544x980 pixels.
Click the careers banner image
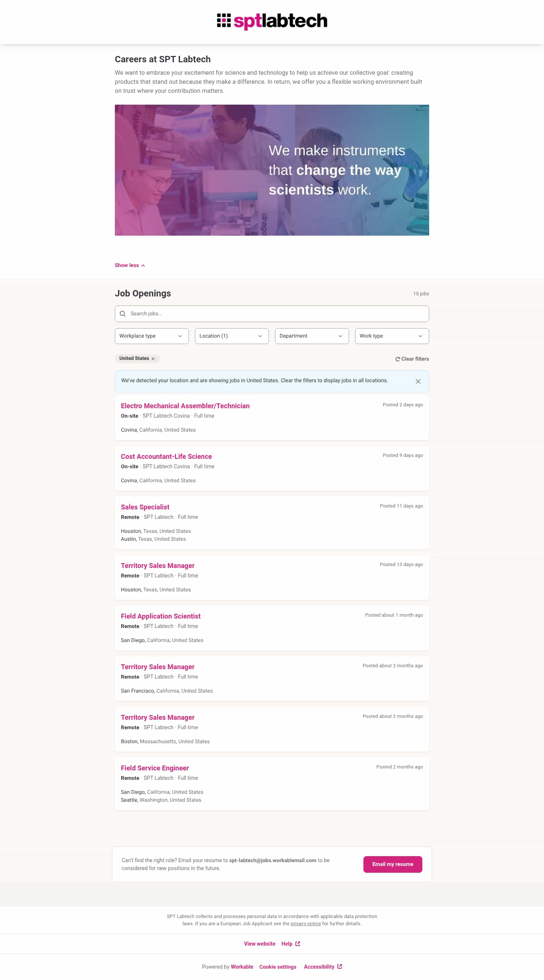pos(272,170)
